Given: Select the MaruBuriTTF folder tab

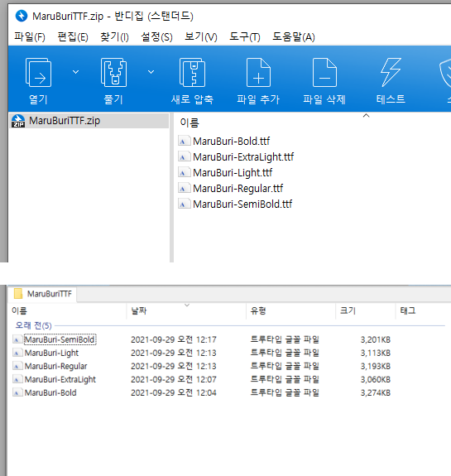Looking at the screenshot, I should pyautogui.click(x=43, y=294).
